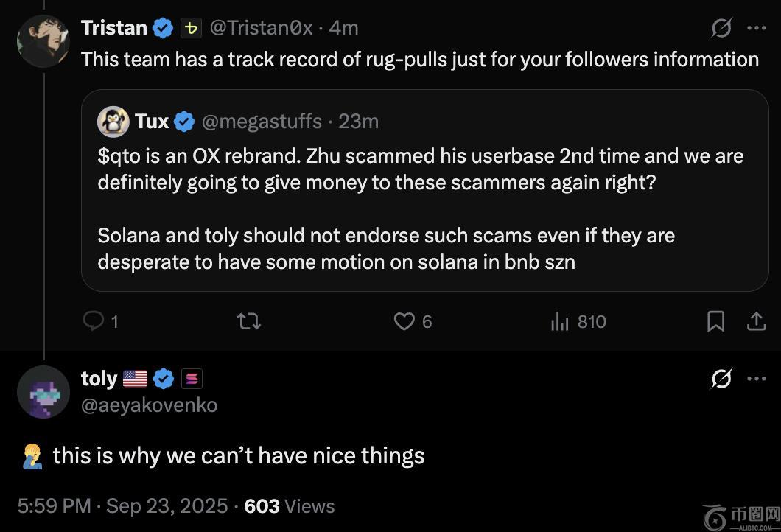Repost Tristan's tweet
This screenshot has width=781, height=532.
(x=248, y=321)
